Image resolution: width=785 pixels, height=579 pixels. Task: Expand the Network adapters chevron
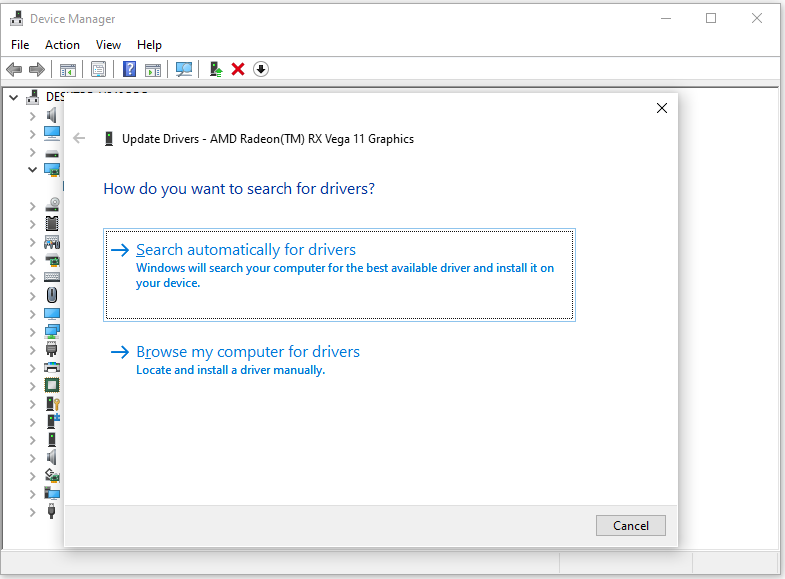pyautogui.click(x=33, y=332)
